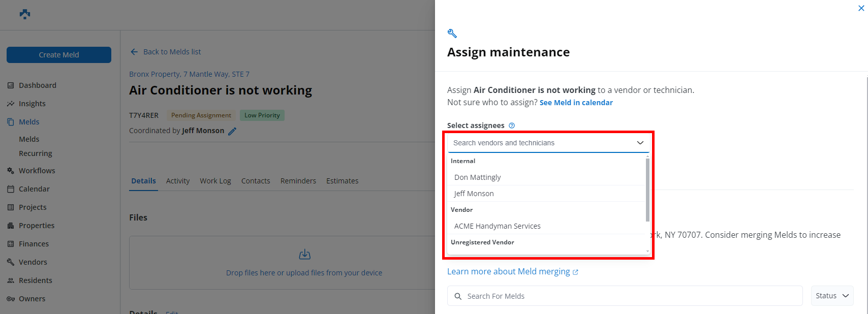Switch to the Activity tab
The width and height of the screenshot is (868, 314).
coord(177,181)
